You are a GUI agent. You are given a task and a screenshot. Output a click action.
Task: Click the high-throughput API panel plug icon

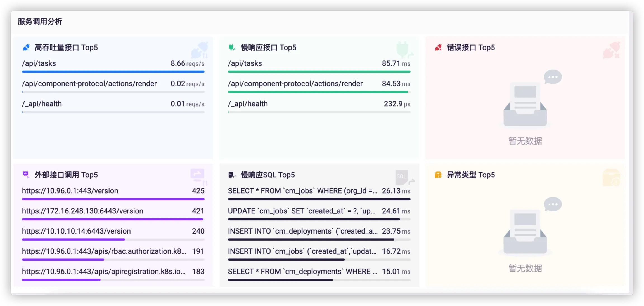click(x=26, y=48)
